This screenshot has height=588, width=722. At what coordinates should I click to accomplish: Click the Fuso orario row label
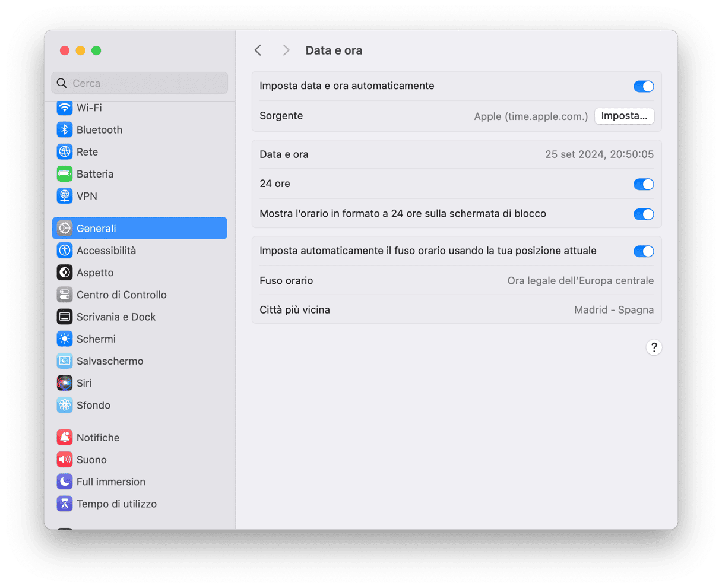286,280
